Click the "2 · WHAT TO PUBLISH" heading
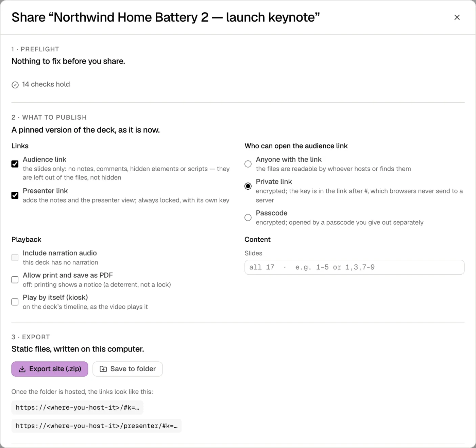 (x=49, y=117)
